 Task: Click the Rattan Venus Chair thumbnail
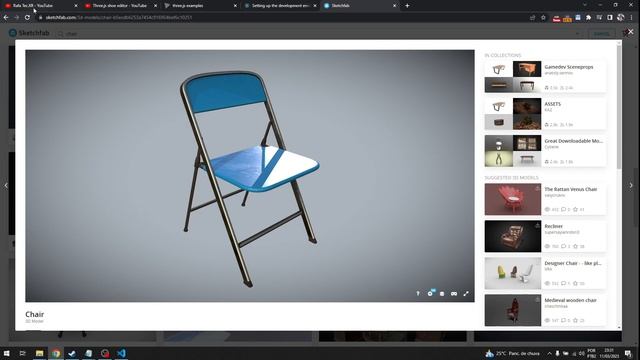coord(513,199)
